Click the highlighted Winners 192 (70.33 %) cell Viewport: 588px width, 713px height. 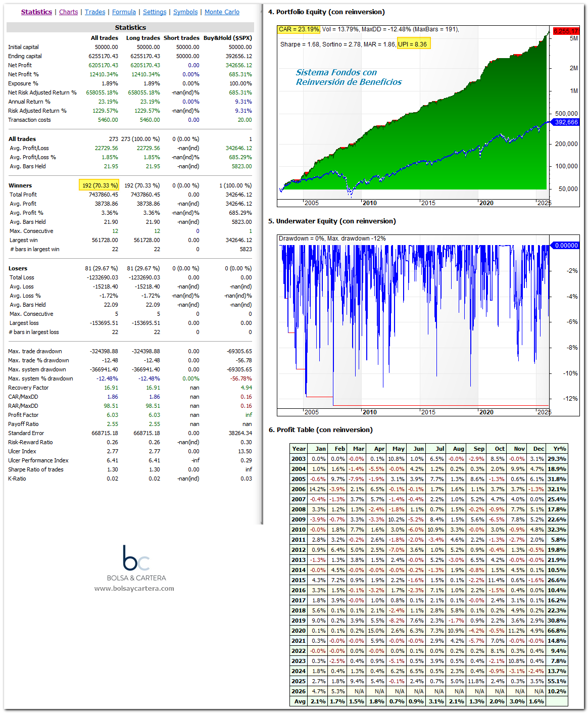pyautogui.click(x=99, y=185)
